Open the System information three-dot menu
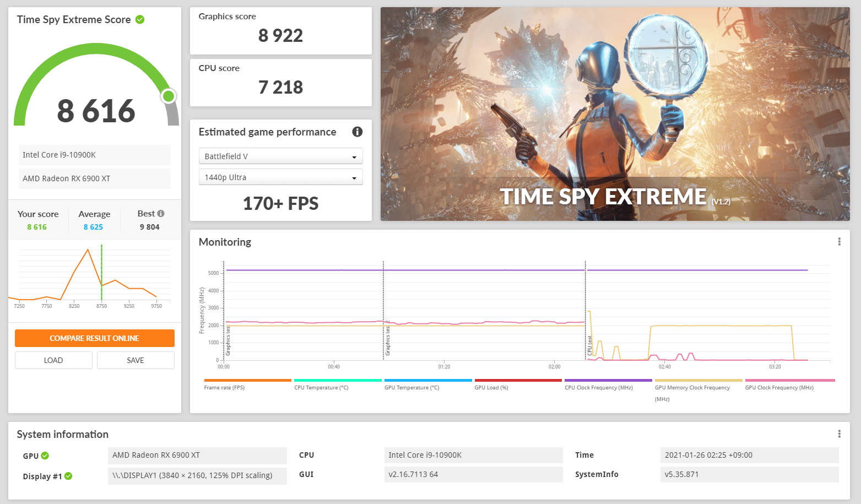The width and height of the screenshot is (861, 504). click(839, 434)
